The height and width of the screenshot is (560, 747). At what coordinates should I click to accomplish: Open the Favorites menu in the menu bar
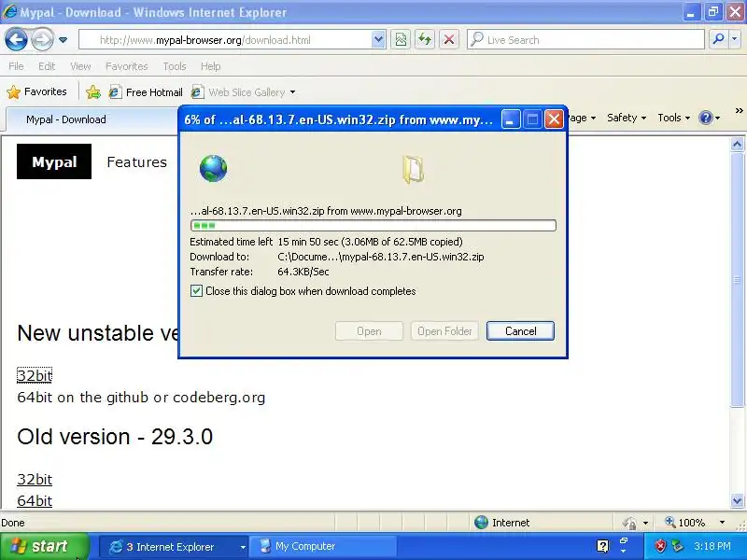(x=127, y=66)
